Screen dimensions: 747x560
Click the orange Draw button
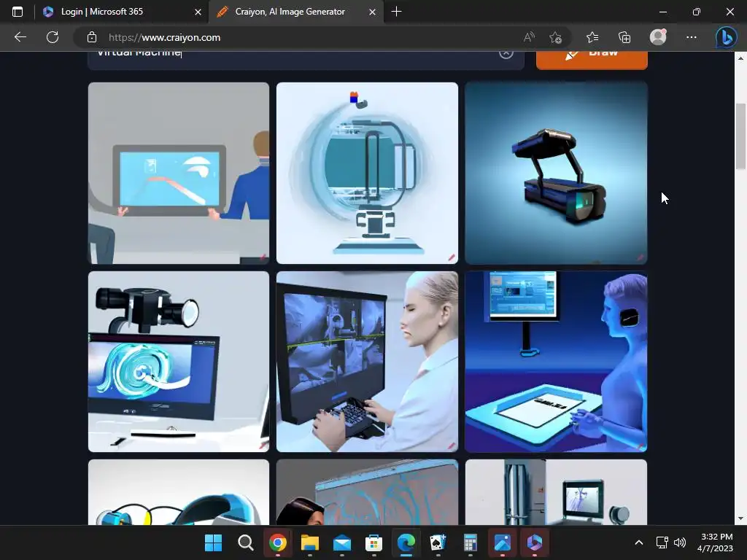[592, 60]
